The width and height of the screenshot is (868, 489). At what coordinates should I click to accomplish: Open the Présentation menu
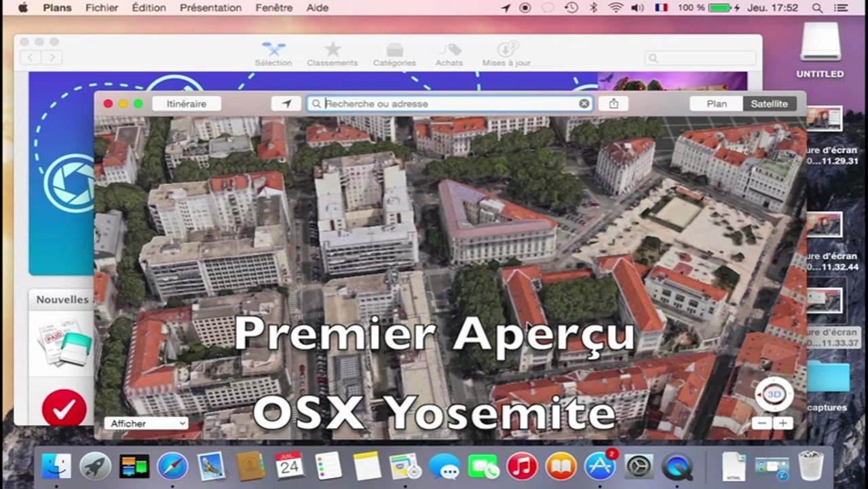210,7
